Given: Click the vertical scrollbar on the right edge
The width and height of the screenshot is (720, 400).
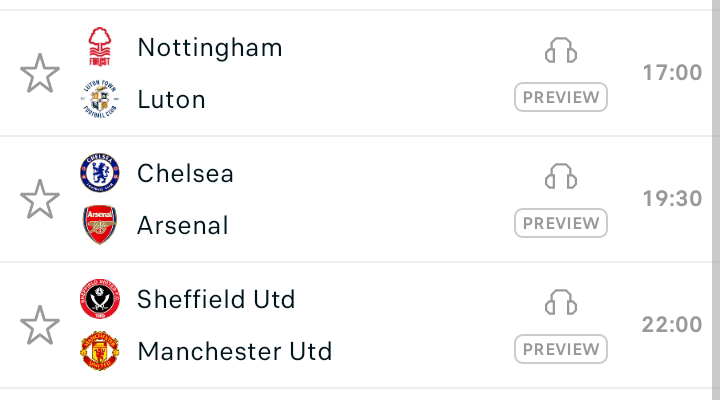Looking at the screenshot, I should pyautogui.click(x=716, y=200).
